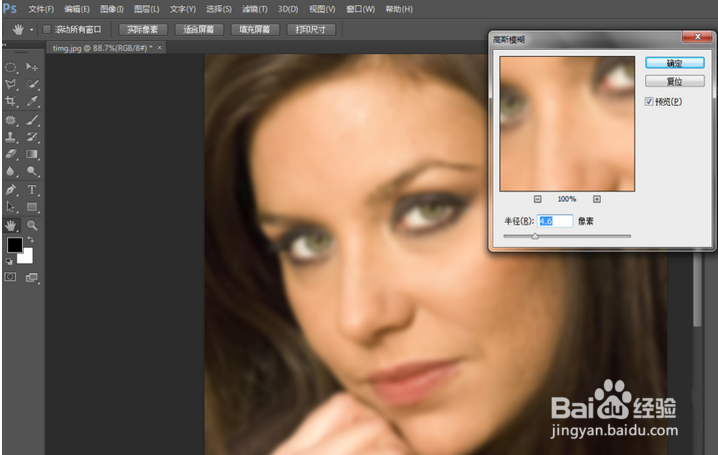This screenshot has width=718, height=455.
Task: Open the 滤镜(T) Filter menu
Action: (255, 9)
